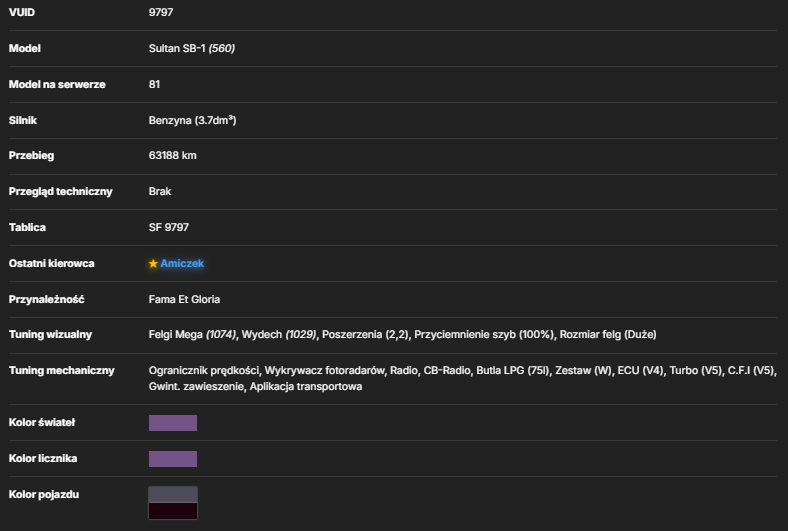Click Przyciemnienie szyb (100%) entry

point(484,335)
